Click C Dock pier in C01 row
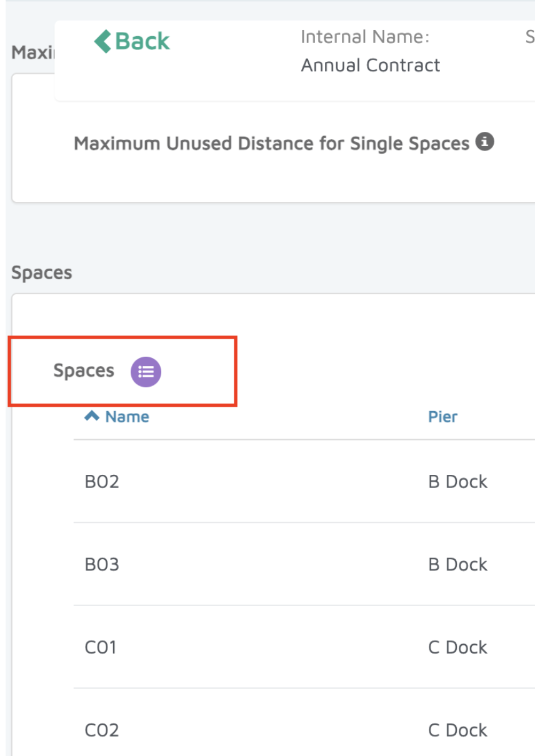This screenshot has height=756, width=535. (x=457, y=647)
